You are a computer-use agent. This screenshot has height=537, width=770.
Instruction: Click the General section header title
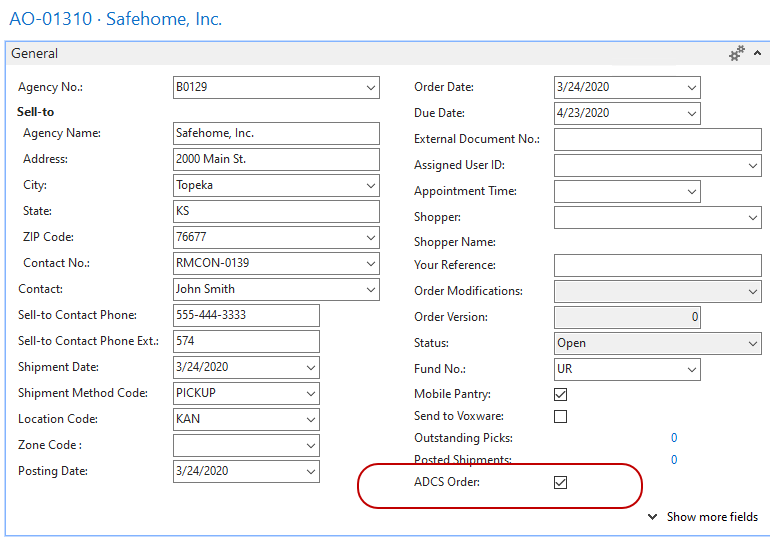tap(35, 54)
